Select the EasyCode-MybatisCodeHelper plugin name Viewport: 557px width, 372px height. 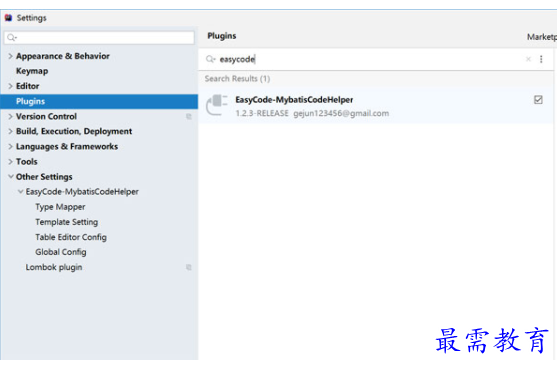coord(294,100)
